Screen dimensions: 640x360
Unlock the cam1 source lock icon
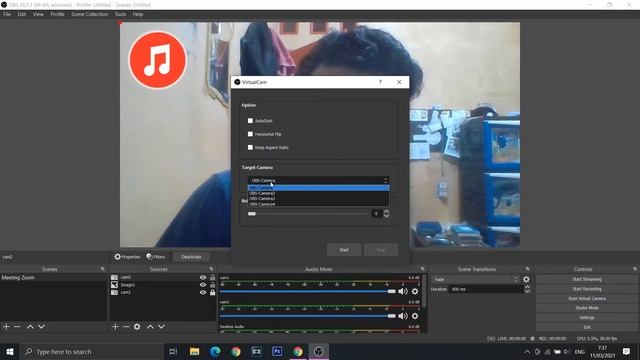click(x=213, y=292)
